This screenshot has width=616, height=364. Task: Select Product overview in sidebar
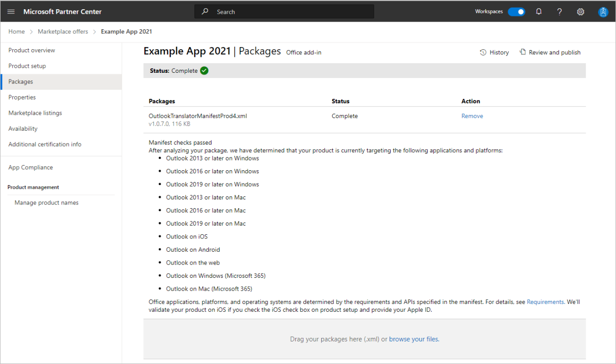pyautogui.click(x=32, y=50)
